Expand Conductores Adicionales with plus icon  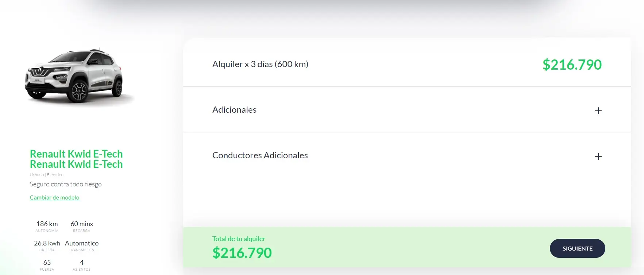coord(598,156)
